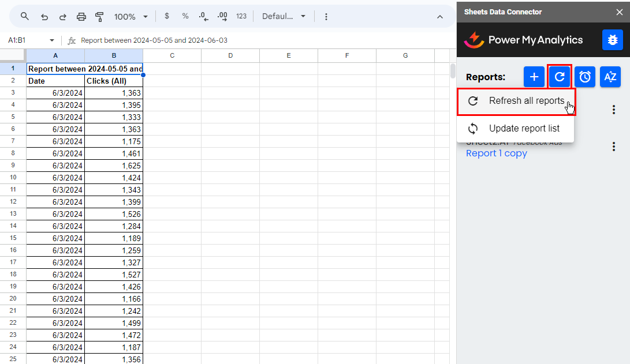The width and height of the screenshot is (630, 364).
Task: Expand the name box dropdown arrow
Action: click(x=51, y=40)
